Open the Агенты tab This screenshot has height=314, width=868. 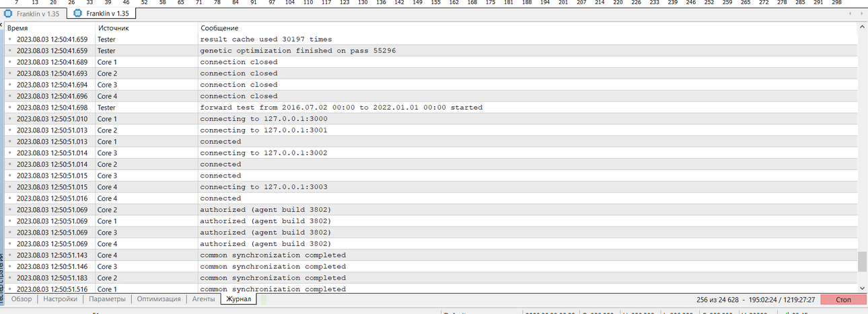pos(203,299)
